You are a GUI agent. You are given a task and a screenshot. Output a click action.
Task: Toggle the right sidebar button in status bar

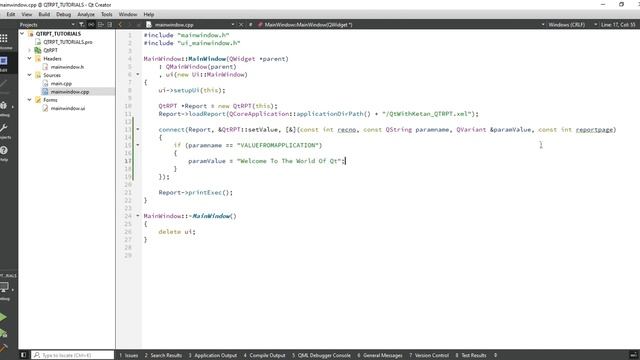click(633, 355)
